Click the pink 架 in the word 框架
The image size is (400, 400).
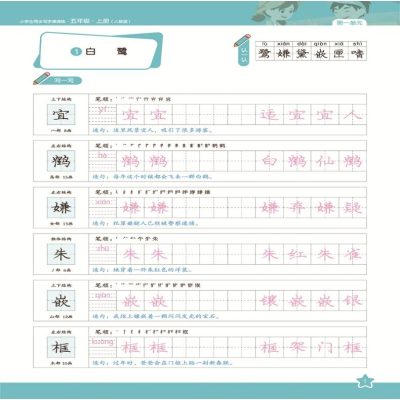[297, 348]
